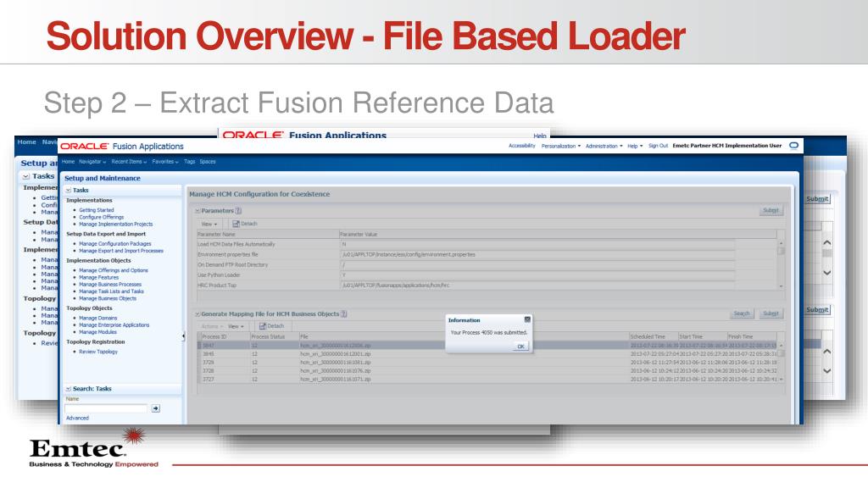Click the Process Status column header
Screen dimensions: 868x488
(x=274, y=336)
